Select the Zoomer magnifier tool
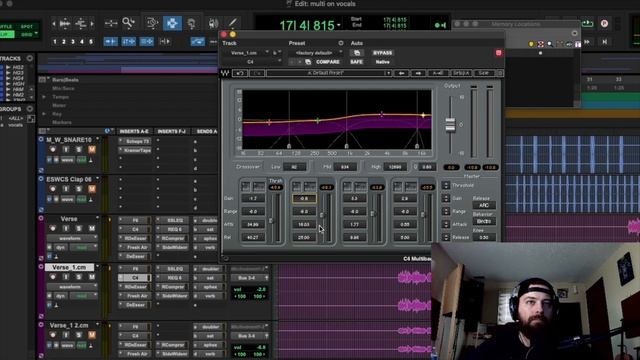This screenshot has width=640, height=360. [128, 23]
